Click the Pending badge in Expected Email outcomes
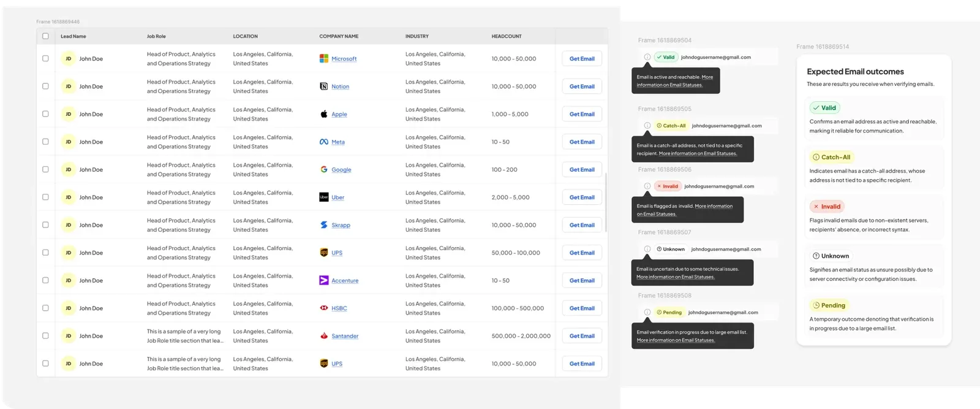980x409 pixels. pos(829,305)
